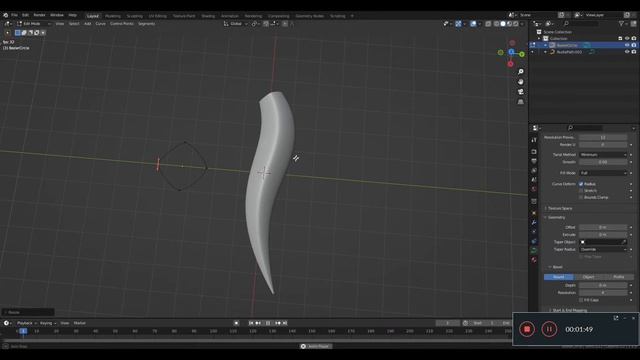Click the pause recording button

(x=549, y=329)
